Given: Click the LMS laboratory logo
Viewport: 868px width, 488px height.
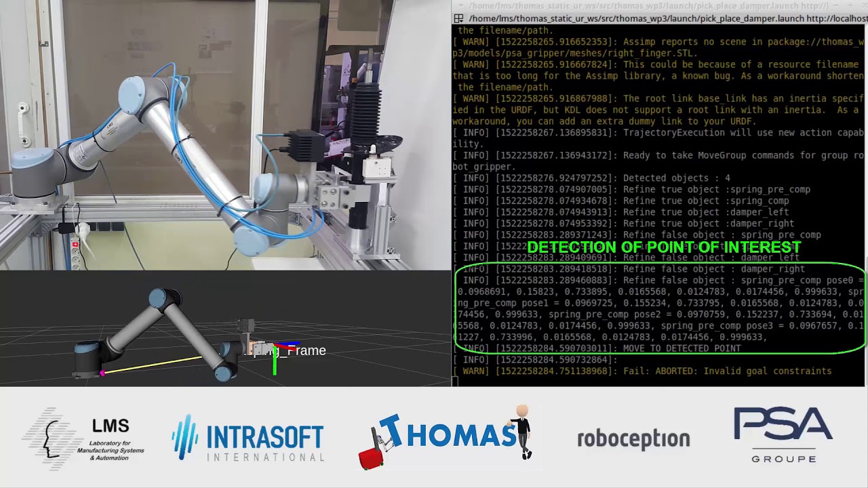Looking at the screenshot, I should point(83,439).
